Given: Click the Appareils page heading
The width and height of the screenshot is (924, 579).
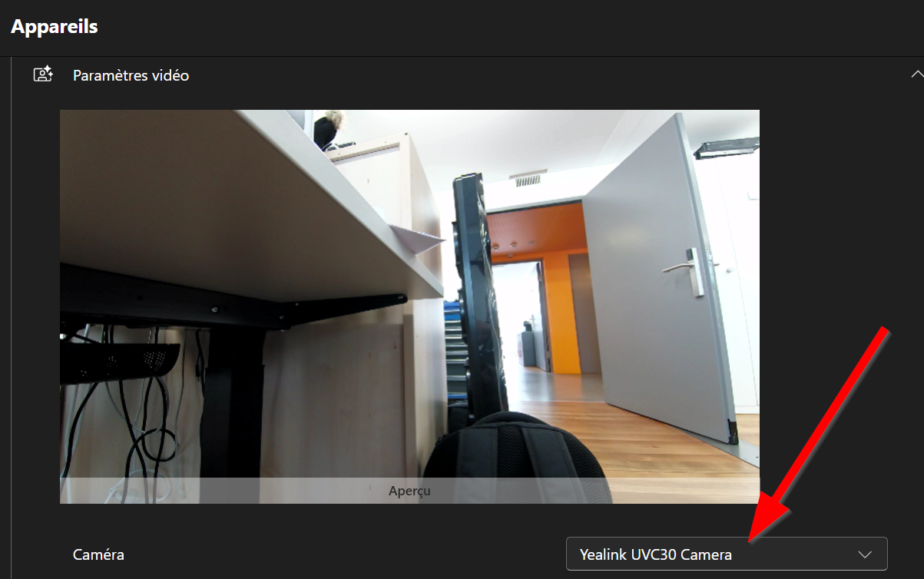Looking at the screenshot, I should (x=55, y=26).
